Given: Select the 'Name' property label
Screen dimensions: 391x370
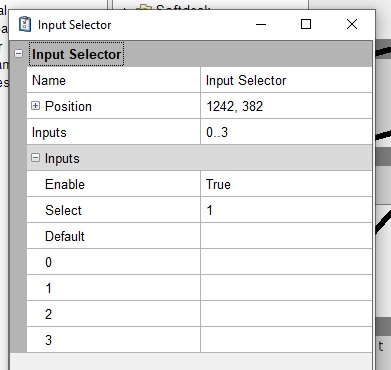Looking at the screenshot, I should [49, 80].
